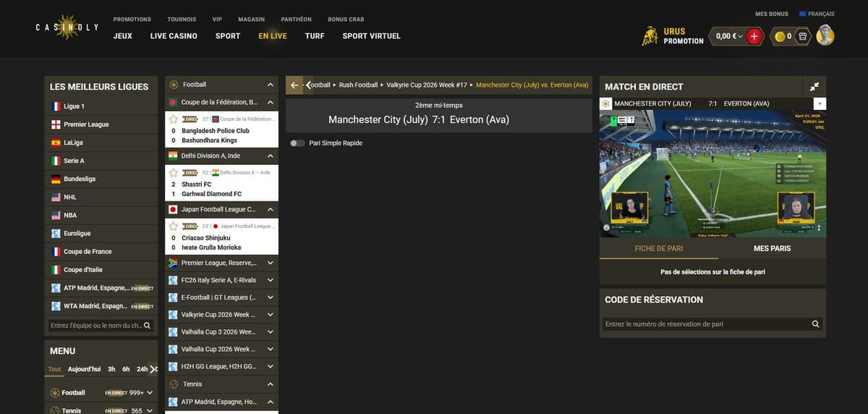
Task: Click the Football icon in Menu section
Action: click(x=55, y=392)
